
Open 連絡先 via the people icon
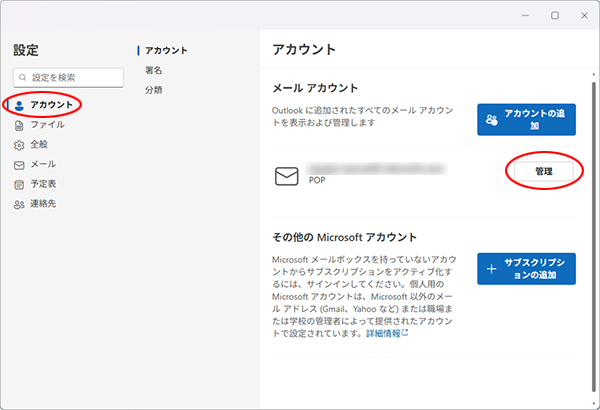(20, 204)
